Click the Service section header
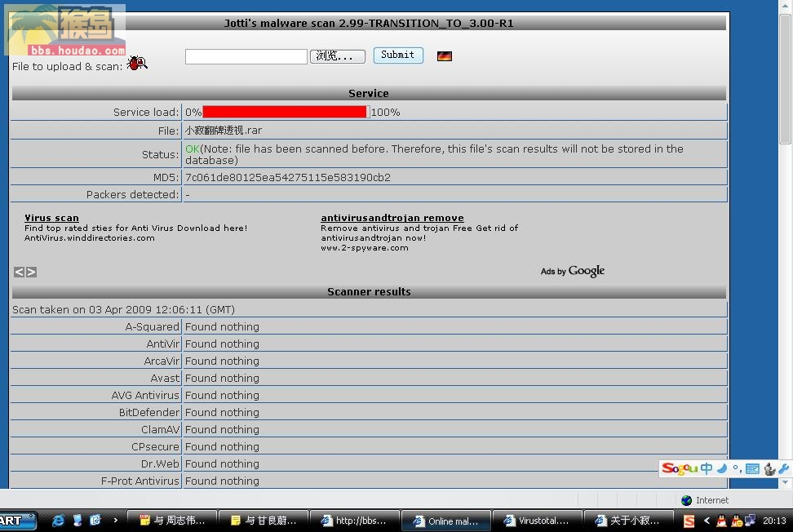 369,94
